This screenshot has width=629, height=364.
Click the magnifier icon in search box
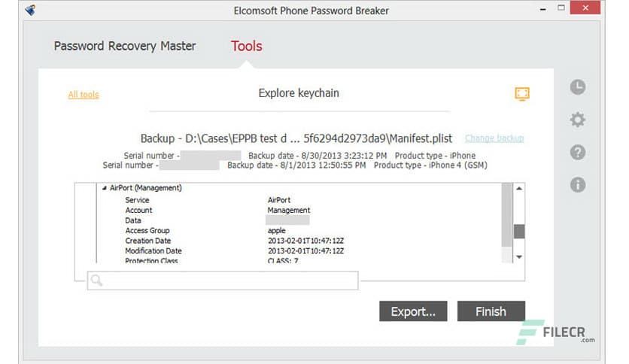[96, 281]
